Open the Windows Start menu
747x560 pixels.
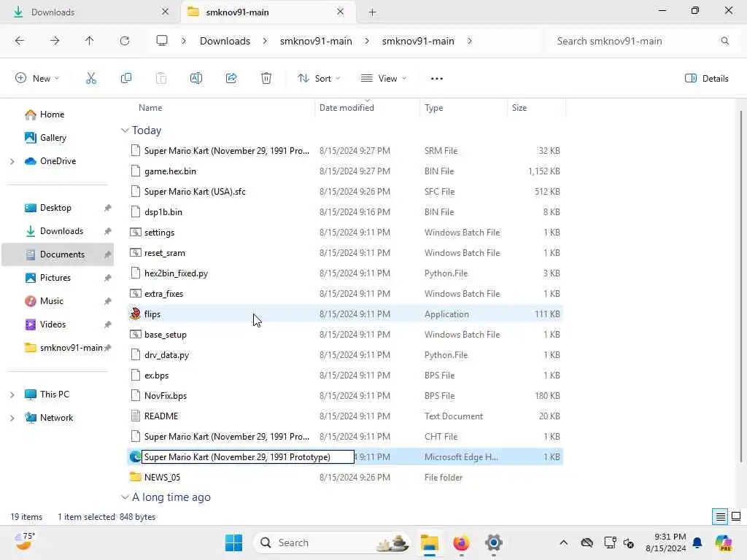pos(233,542)
